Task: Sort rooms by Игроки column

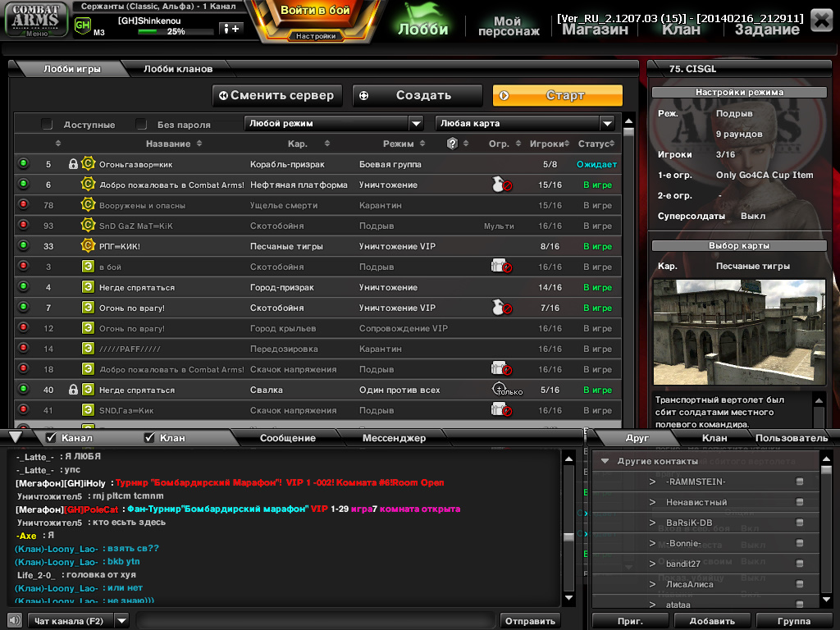Action: pyautogui.click(x=549, y=144)
